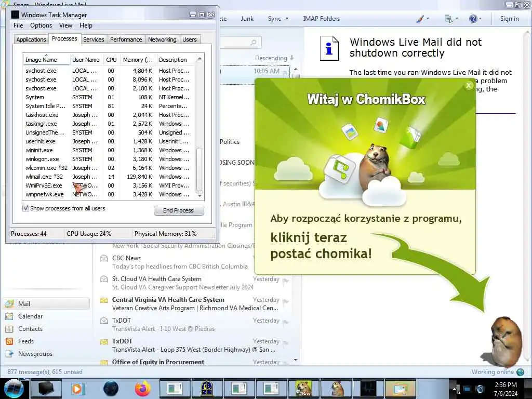
Task: Open the hamster taskbar icon without label
Action: pyautogui.click(x=336, y=389)
